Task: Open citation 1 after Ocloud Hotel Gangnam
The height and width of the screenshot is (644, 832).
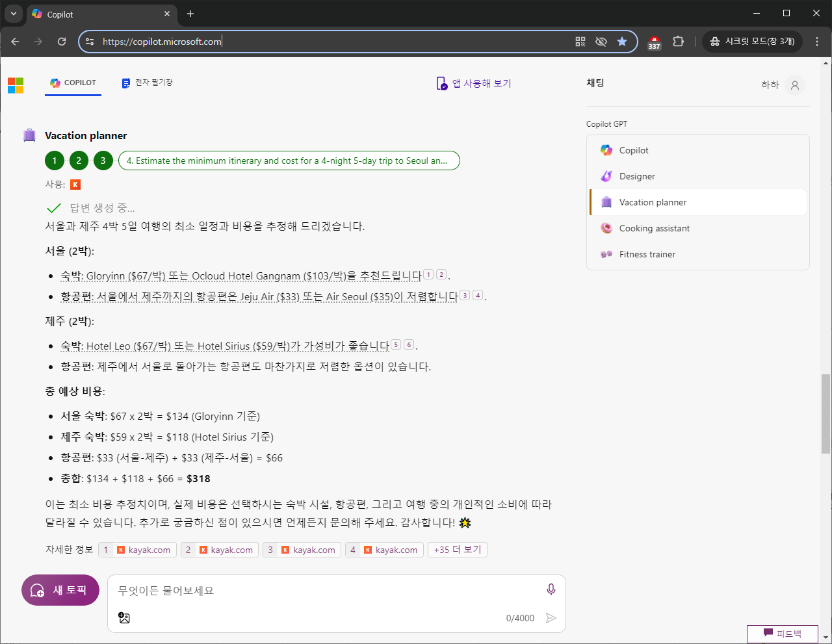Action: (428, 274)
